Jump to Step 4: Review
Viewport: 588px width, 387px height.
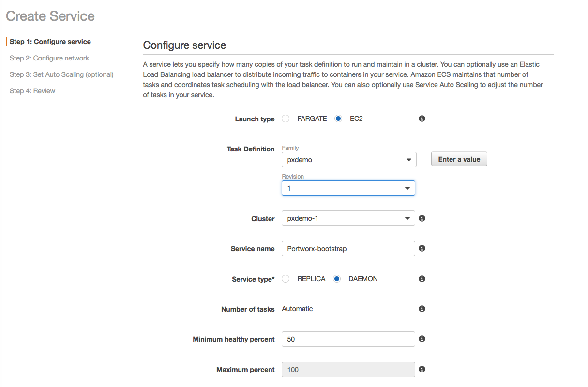[x=32, y=90]
